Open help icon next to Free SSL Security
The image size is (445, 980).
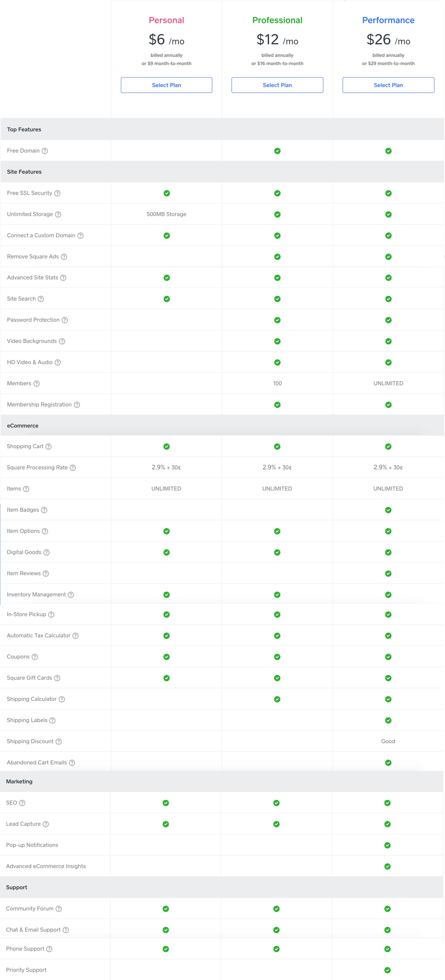coord(57,193)
